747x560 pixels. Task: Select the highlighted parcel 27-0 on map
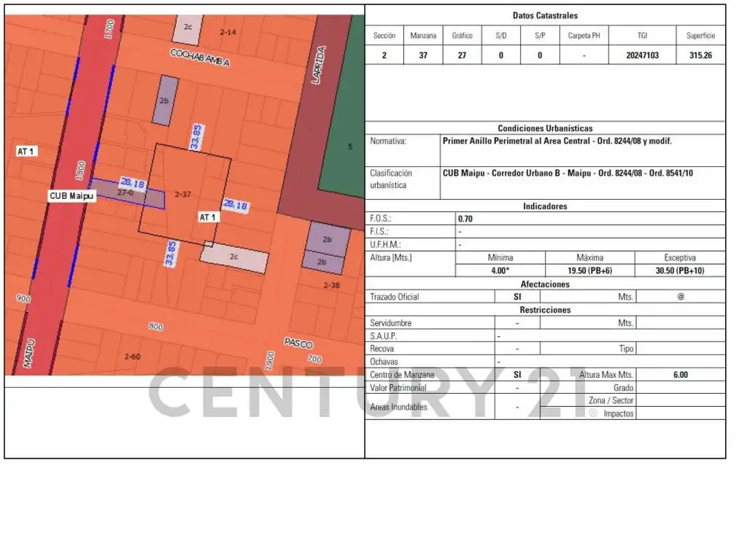click(x=126, y=193)
